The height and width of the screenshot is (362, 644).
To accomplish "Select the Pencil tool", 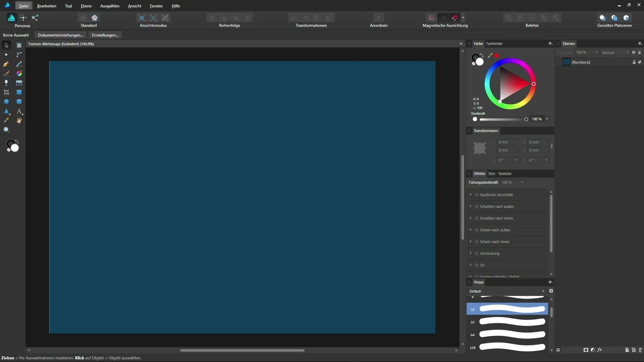I will pos(19,64).
